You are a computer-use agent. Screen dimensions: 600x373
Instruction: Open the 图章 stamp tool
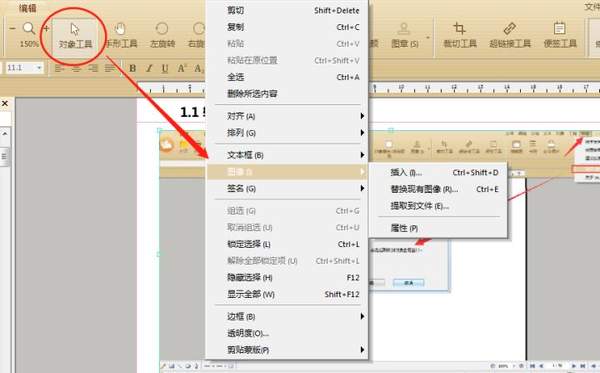[x=404, y=36]
